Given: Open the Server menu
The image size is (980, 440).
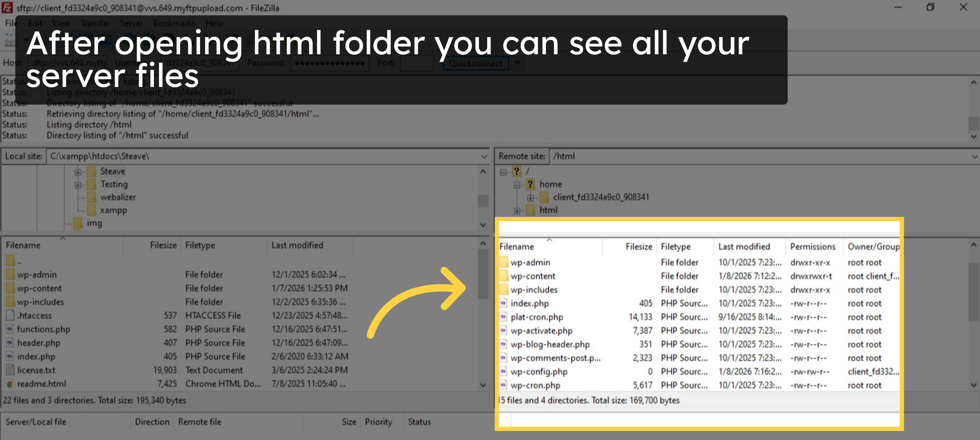Looking at the screenshot, I should 131,23.
